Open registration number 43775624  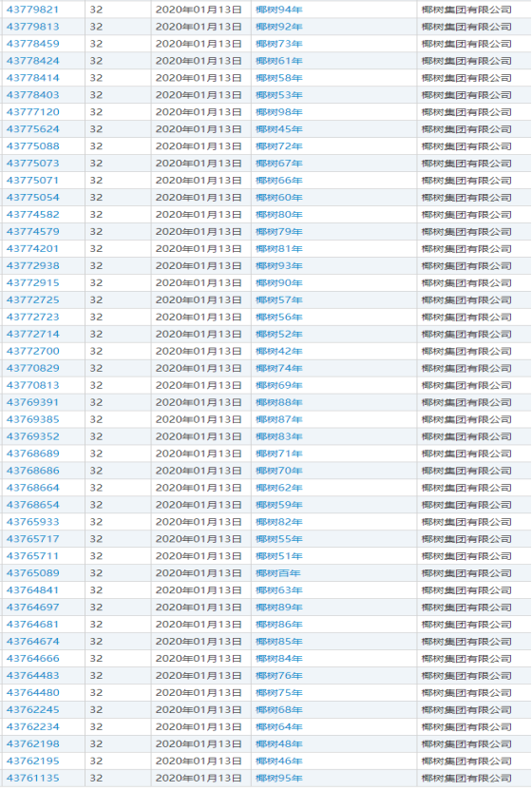(x=33, y=129)
